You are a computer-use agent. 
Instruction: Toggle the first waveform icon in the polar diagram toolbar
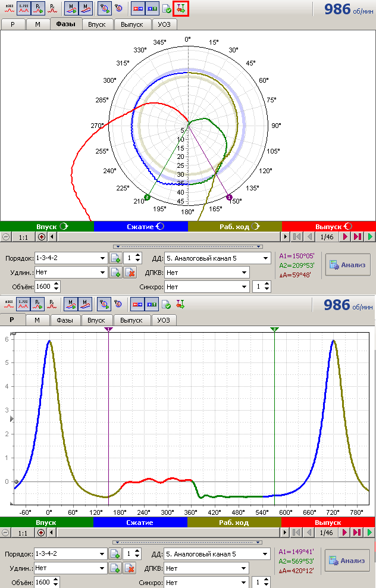tap(9, 8)
